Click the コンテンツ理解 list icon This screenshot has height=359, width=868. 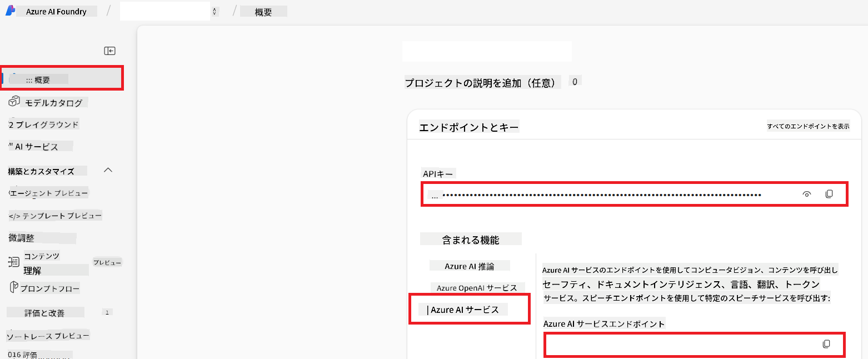(14, 262)
